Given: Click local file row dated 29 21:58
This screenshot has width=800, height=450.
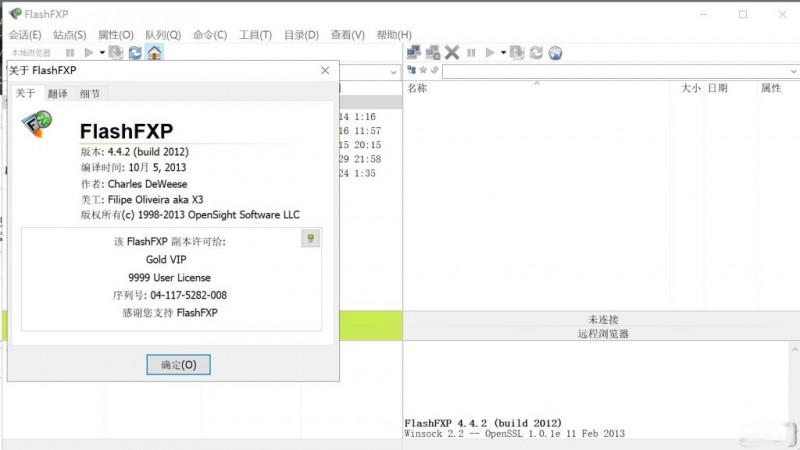Looking at the screenshot, I should (360, 159).
